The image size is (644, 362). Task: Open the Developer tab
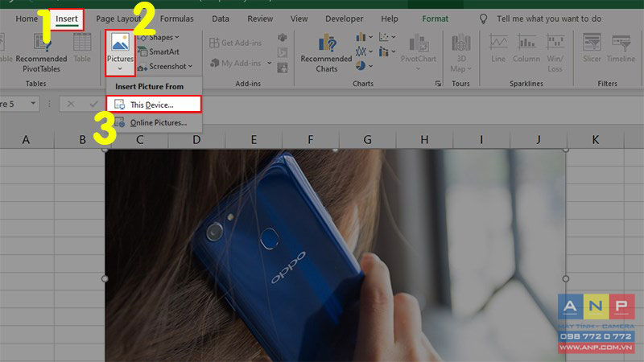point(345,19)
